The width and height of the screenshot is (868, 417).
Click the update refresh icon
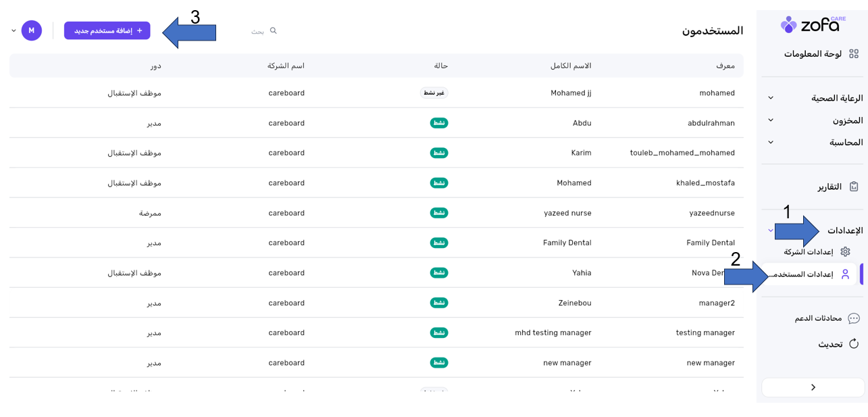(854, 344)
